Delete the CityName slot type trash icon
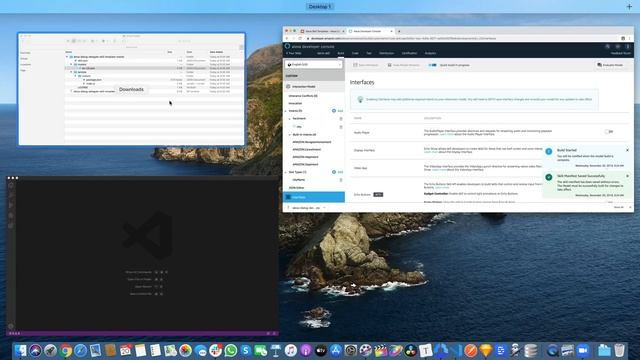Screen dimensions: 640x360 tap(341, 180)
